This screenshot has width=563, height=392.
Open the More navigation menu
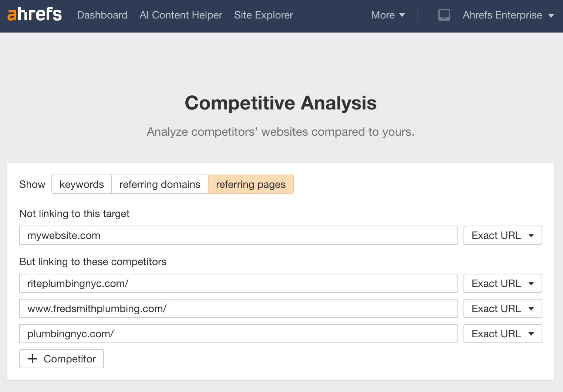pyautogui.click(x=387, y=15)
